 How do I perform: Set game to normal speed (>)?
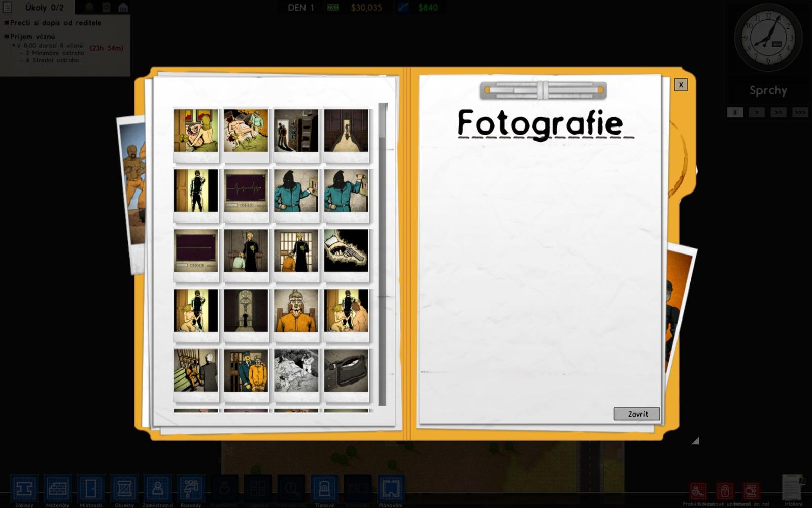pyautogui.click(x=756, y=112)
